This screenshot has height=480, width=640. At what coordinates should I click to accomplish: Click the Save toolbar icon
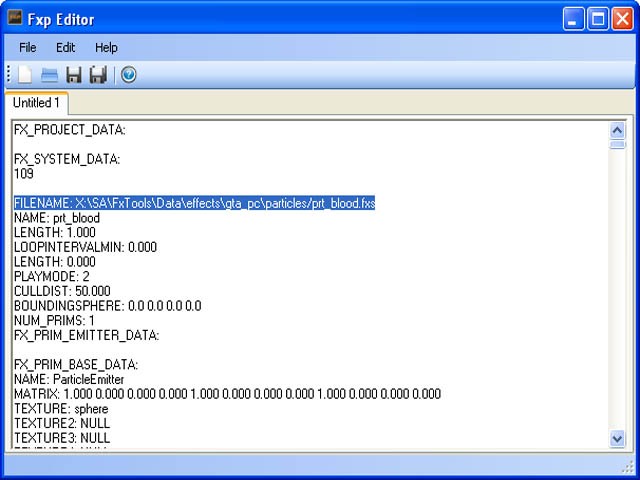74,75
